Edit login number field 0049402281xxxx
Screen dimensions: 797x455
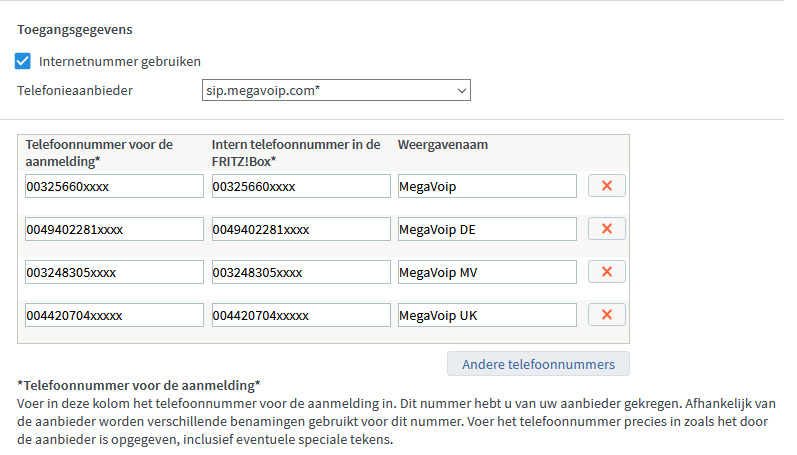tap(115, 229)
